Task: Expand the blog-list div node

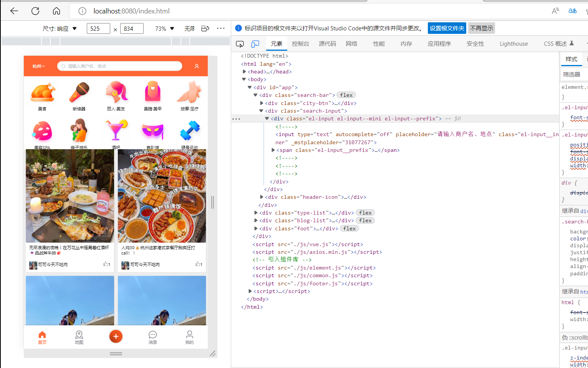Action: point(256,220)
